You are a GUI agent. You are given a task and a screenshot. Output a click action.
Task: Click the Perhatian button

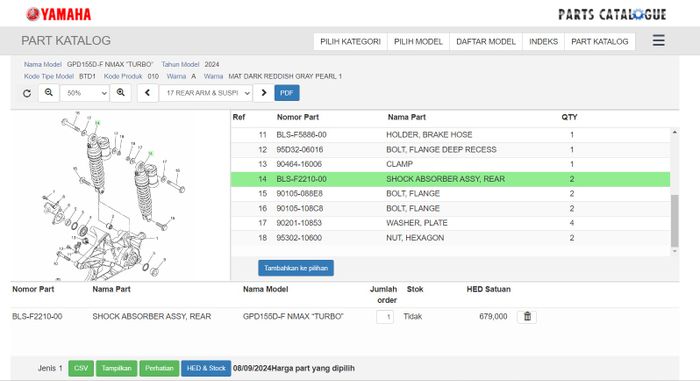tap(159, 368)
